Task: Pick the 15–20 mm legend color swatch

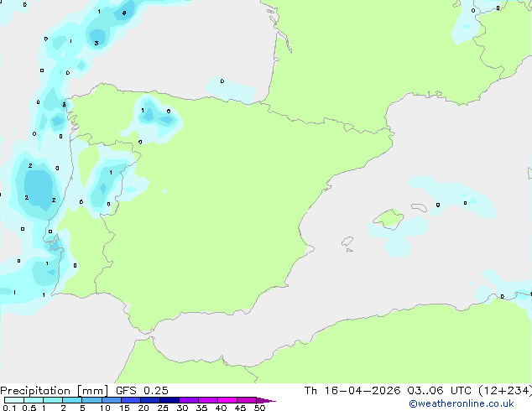Action: [130, 400]
